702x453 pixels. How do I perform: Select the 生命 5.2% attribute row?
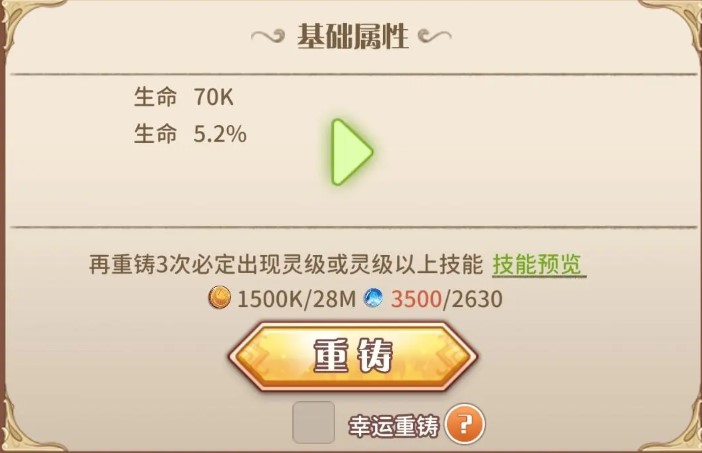pos(190,134)
